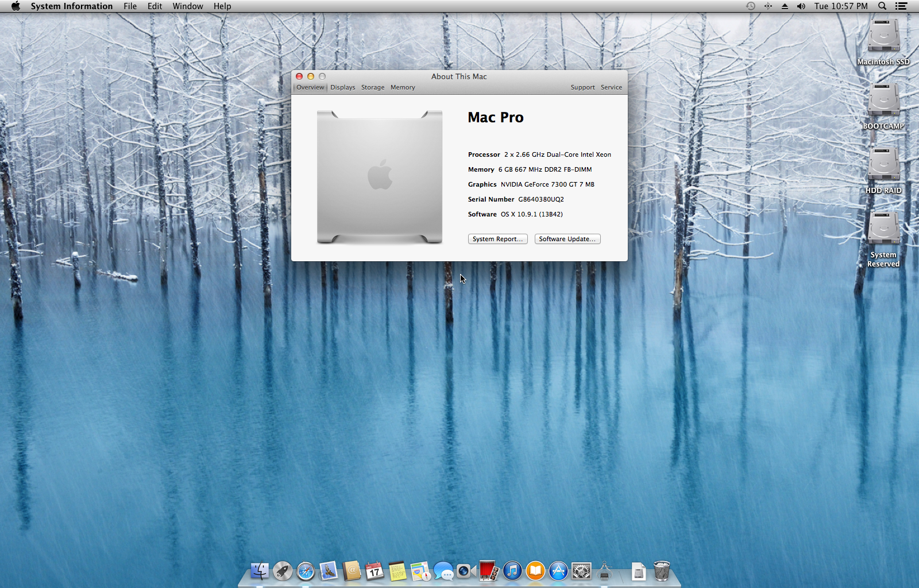Screen dimensions: 919x588
Task: Open Photo Booth in the dock
Action: (489, 571)
